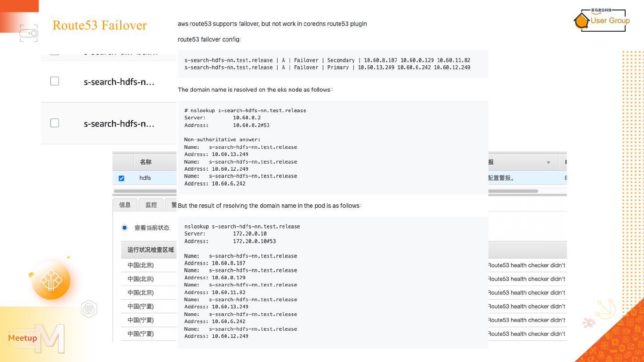Click the 'route53 failover config:' line
The height and width of the screenshot is (362, 644).
click(209, 39)
